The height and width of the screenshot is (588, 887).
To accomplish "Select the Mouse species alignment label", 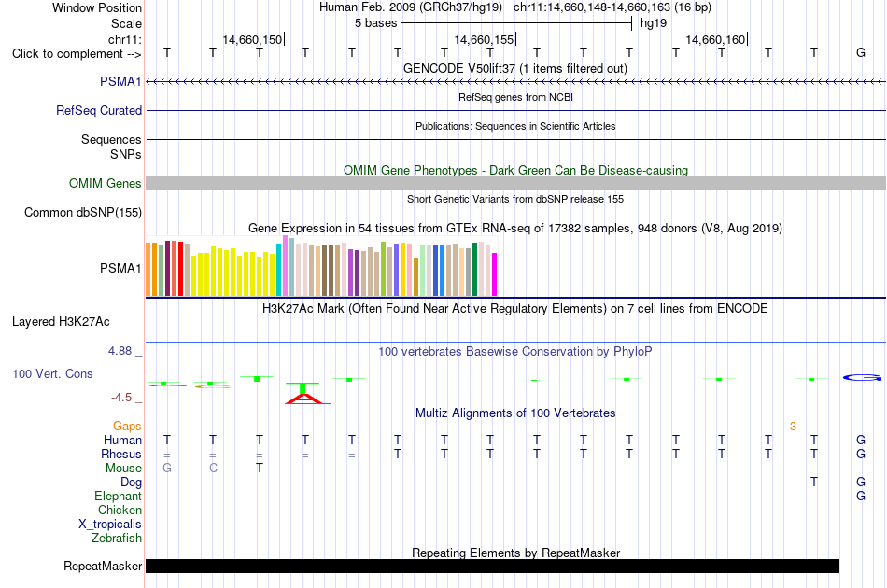I will (x=123, y=469).
